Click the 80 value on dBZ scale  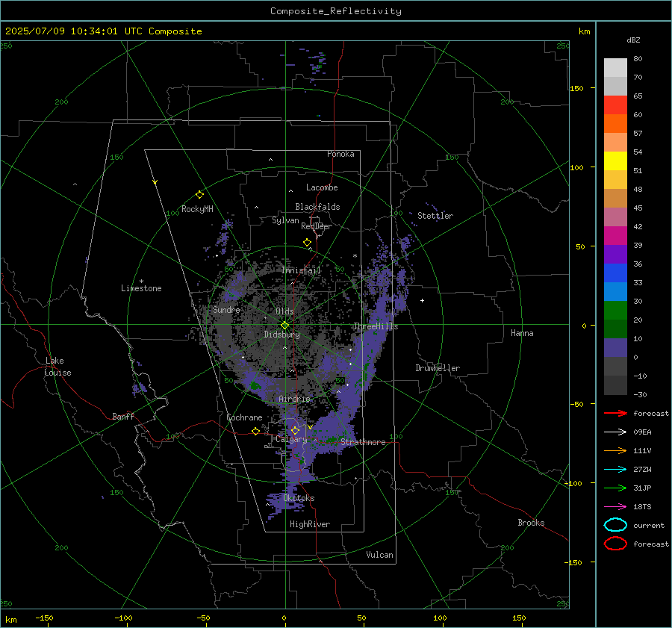click(x=638, y=59)
